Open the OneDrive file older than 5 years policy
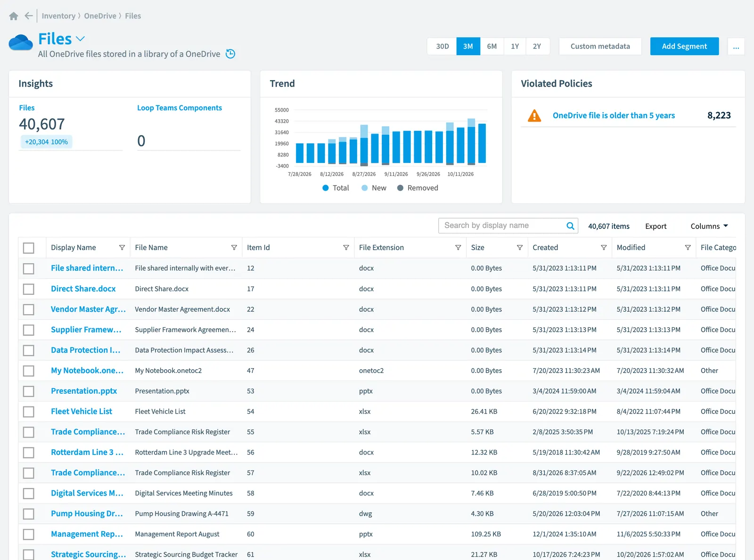 click(x=614, y=115)
